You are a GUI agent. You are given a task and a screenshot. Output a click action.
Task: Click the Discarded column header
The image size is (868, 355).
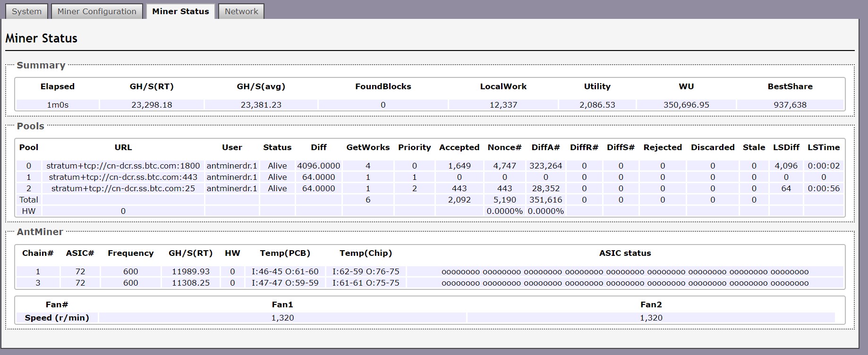[713, 147]
